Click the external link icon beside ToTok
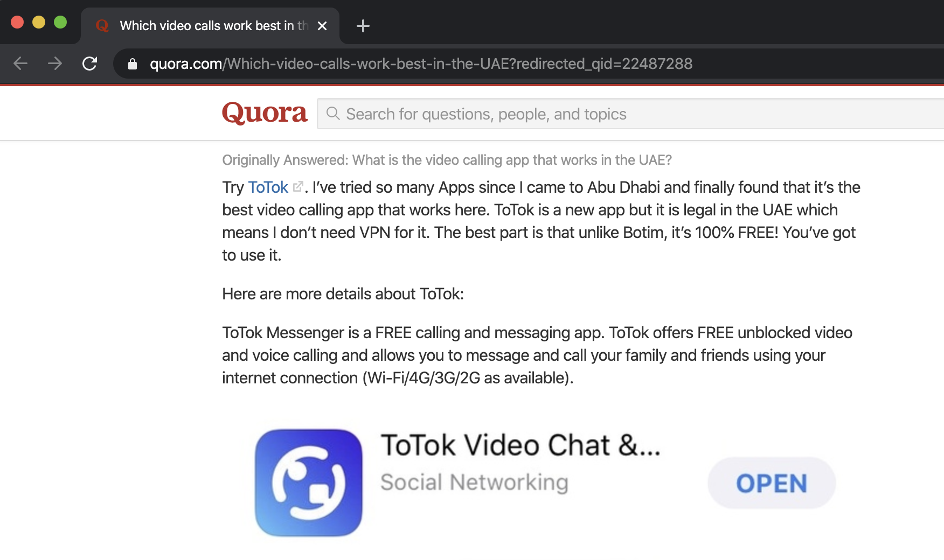The image size is (944, 560). pyautogui.click(x=298, y=187)
